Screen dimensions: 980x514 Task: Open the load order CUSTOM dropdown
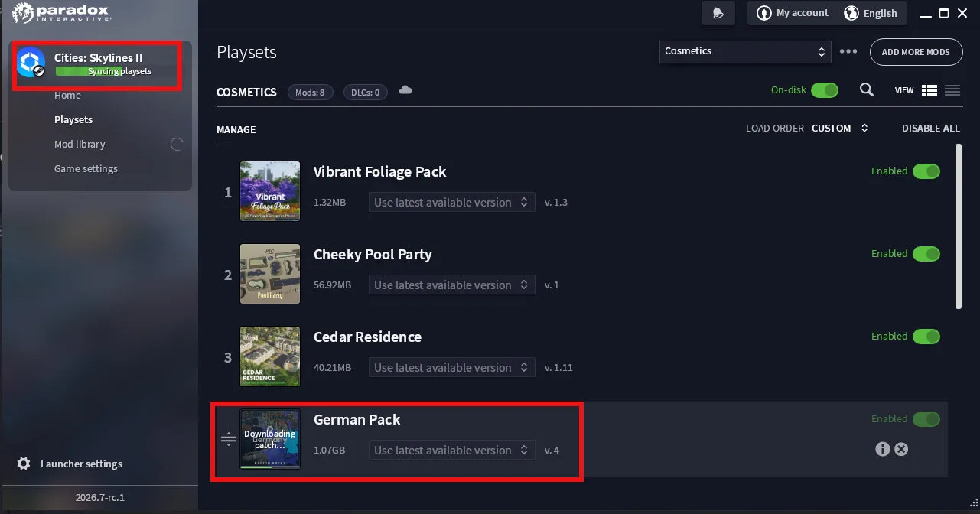point(840,128)
